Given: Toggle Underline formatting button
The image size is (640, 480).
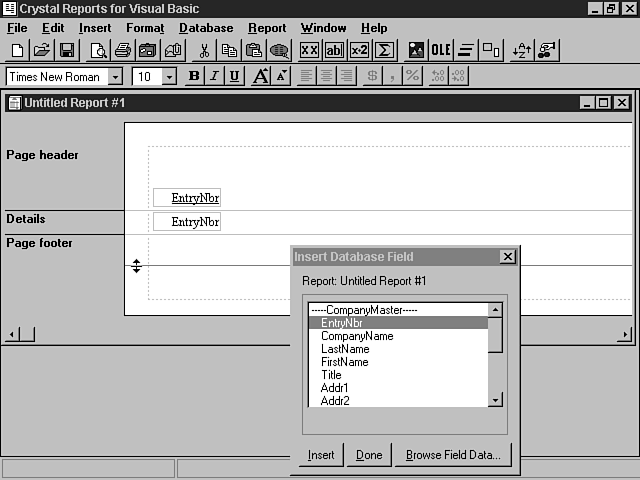Looking at the screenshot, I should [234, 76].
